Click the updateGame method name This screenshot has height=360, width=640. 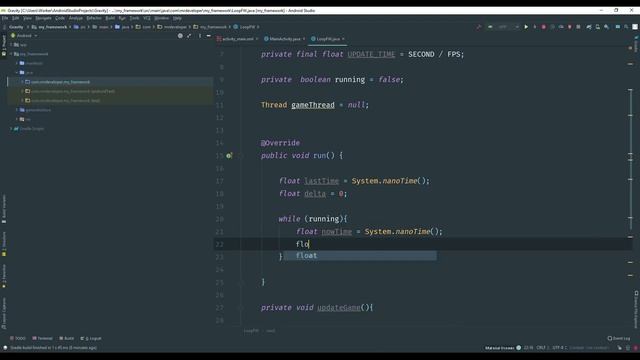pos(339,307)
